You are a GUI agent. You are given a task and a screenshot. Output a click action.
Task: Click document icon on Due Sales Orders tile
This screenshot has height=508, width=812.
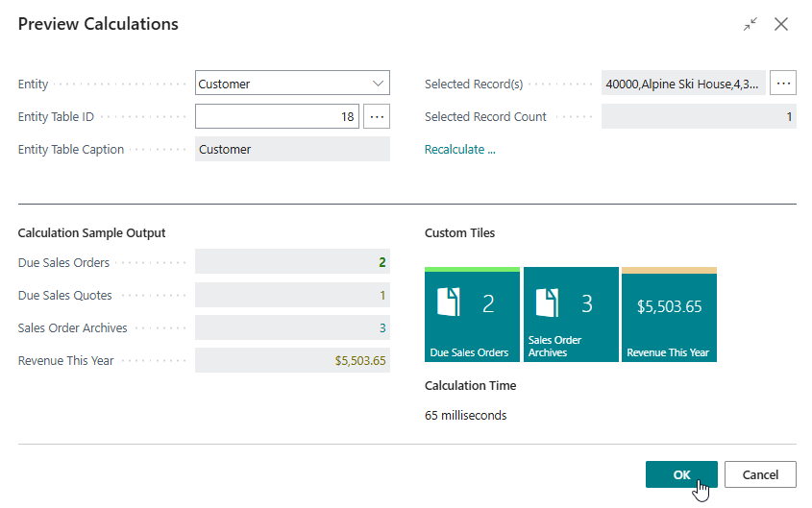coord(449,304)
